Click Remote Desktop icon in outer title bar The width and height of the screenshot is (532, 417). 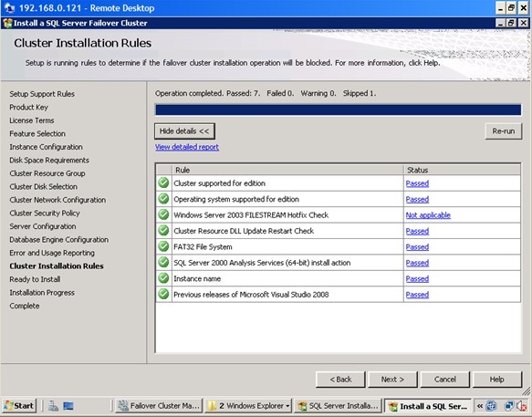(x=9, y=8)
